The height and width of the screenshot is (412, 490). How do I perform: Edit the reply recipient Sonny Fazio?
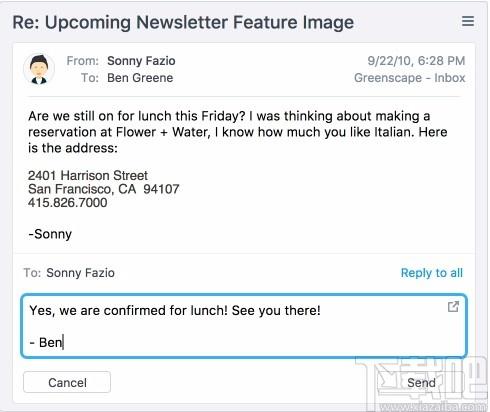[80, 273]
